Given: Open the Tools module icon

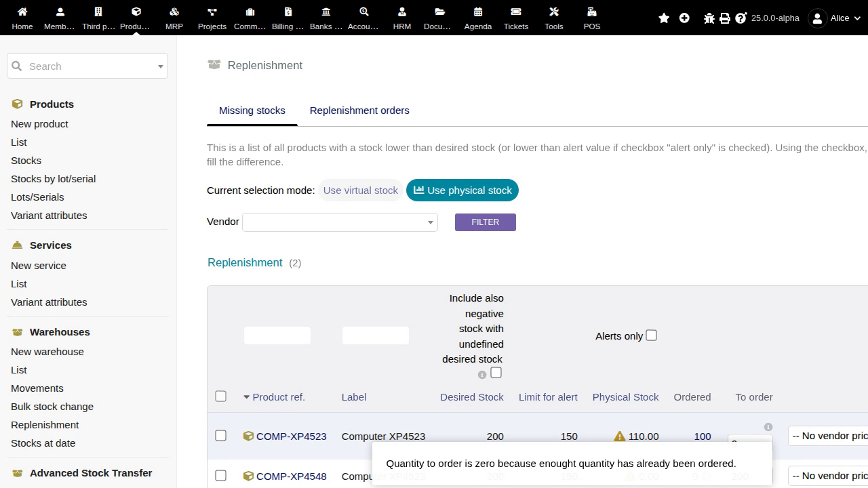Looking at the screenshot, I should pyautogui.click(x=554, y=12).
